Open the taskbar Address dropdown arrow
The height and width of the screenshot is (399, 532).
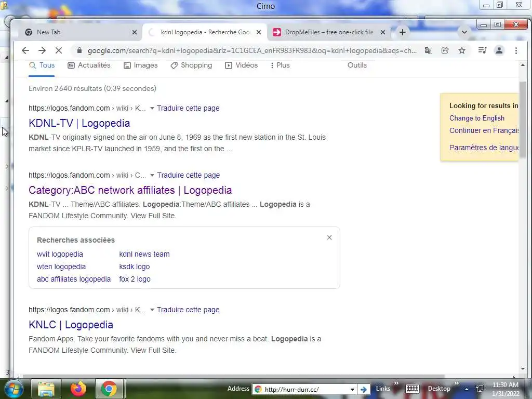tap(352, 390)
